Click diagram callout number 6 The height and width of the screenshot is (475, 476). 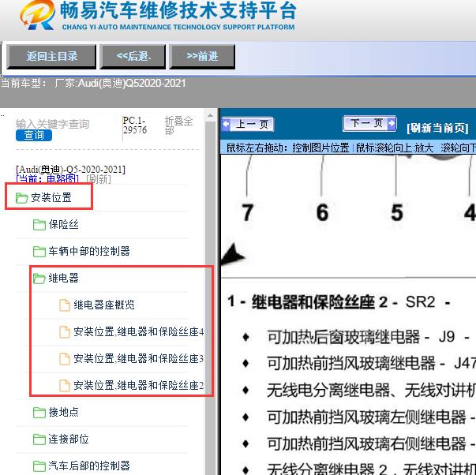tap(322, 212)
